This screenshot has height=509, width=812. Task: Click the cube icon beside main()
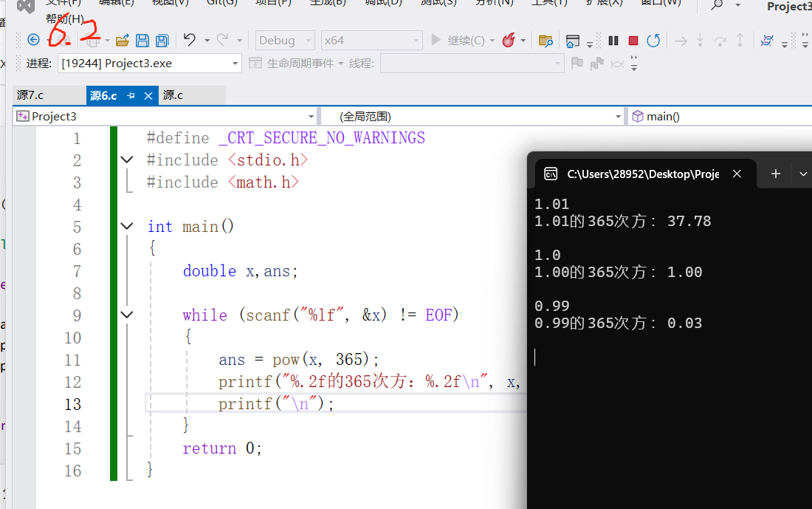(x=638, y=116)
